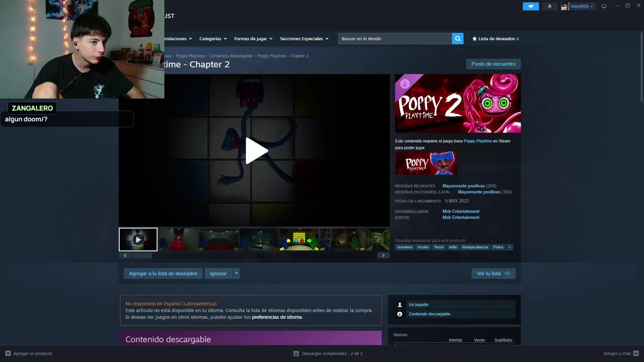Open Amigos y chat
The height and width of the screenshot is (362, 644).
click(x=617, y=353)
